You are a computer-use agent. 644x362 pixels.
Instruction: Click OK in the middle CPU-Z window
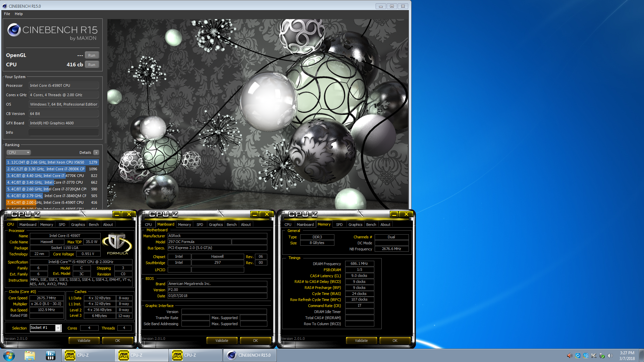tap(256, 341)
